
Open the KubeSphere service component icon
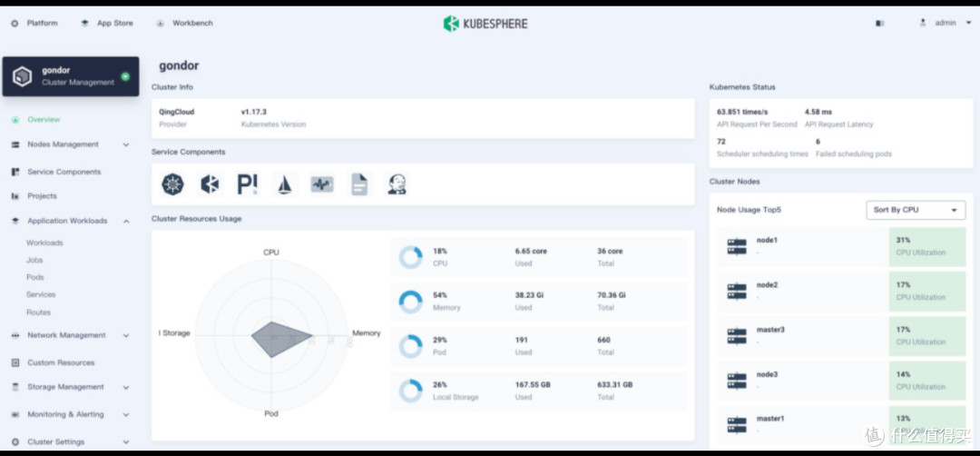click(x=210, y=183)
